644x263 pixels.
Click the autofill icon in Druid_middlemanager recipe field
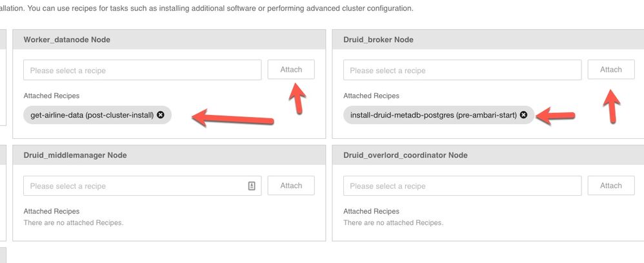252,186
